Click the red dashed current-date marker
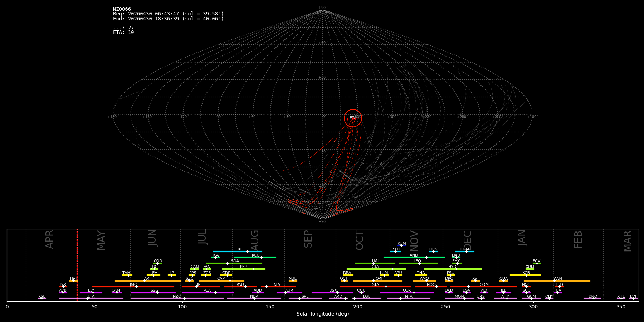Screen dimensions: 644x322 click(x=77, y=265)
